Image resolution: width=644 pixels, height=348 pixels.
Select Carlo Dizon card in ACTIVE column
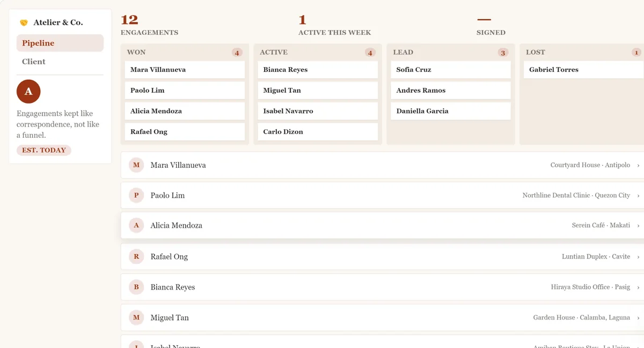tap(318, 131)
